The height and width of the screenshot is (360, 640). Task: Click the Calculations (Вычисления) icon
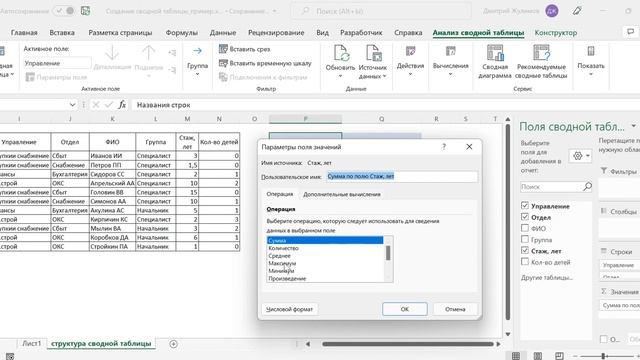click(451, 51)
